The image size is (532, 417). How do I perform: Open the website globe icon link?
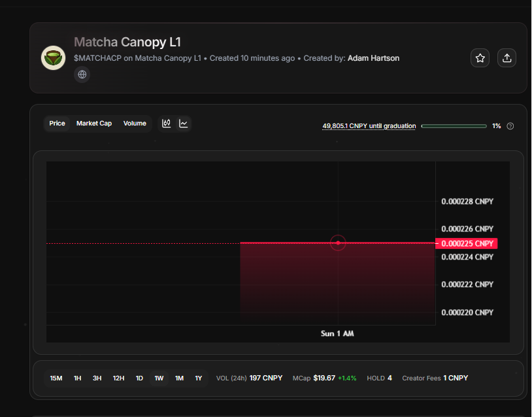click(x=82, y=75)
